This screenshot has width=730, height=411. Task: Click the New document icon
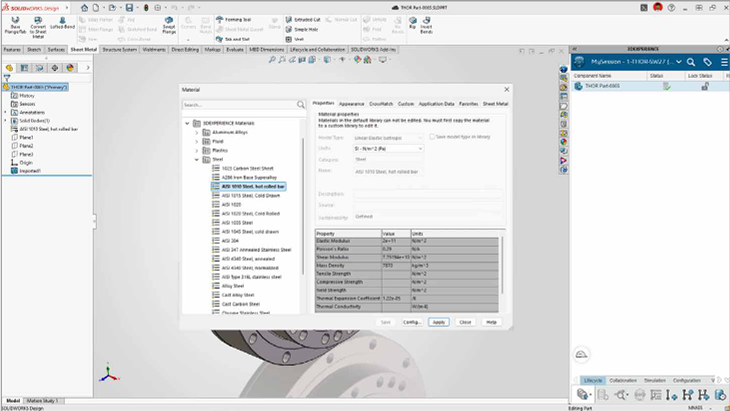96,7
